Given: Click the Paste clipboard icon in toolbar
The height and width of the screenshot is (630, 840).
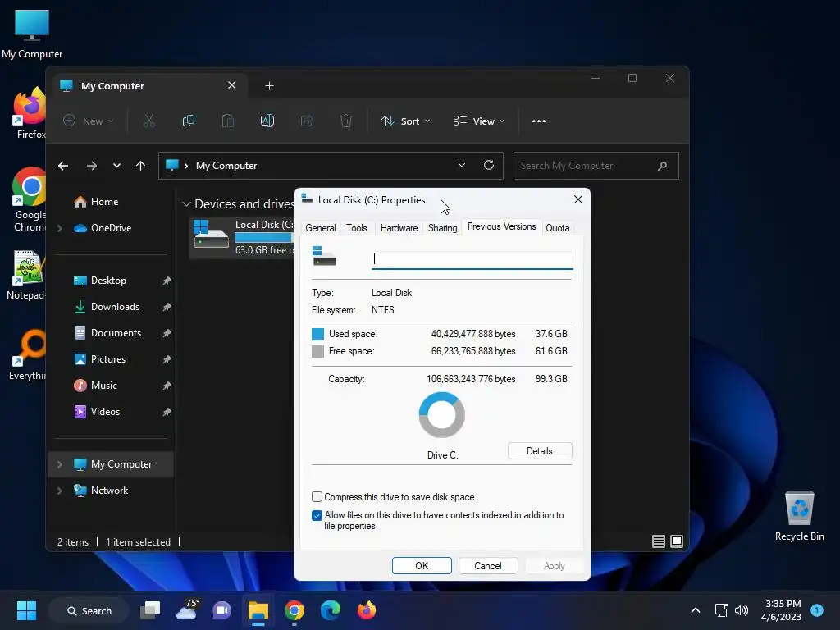Looking at the screenshot, I should pyautogui.click(x=228, y=121).
